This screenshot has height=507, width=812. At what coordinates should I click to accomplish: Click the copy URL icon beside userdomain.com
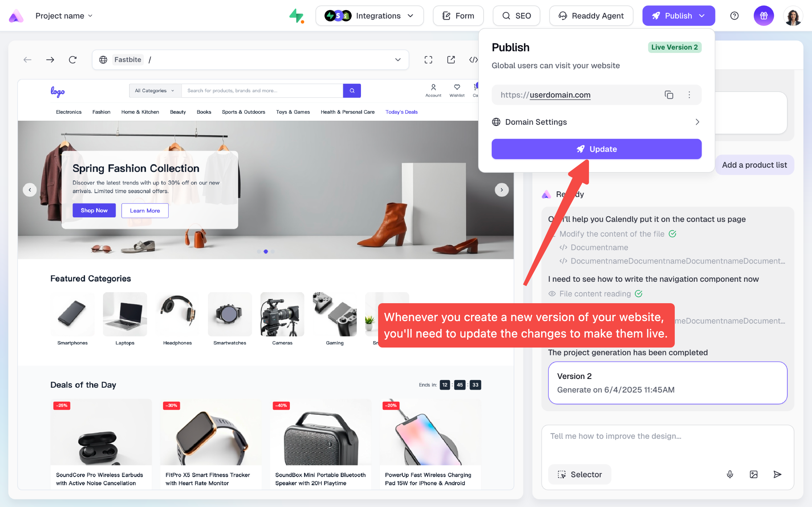[x=669, y=95]
